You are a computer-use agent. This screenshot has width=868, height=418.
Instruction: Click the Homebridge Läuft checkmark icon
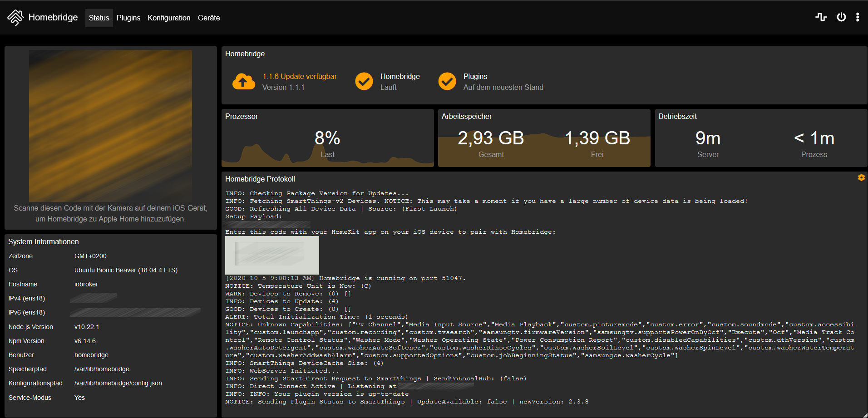(364, 81)
